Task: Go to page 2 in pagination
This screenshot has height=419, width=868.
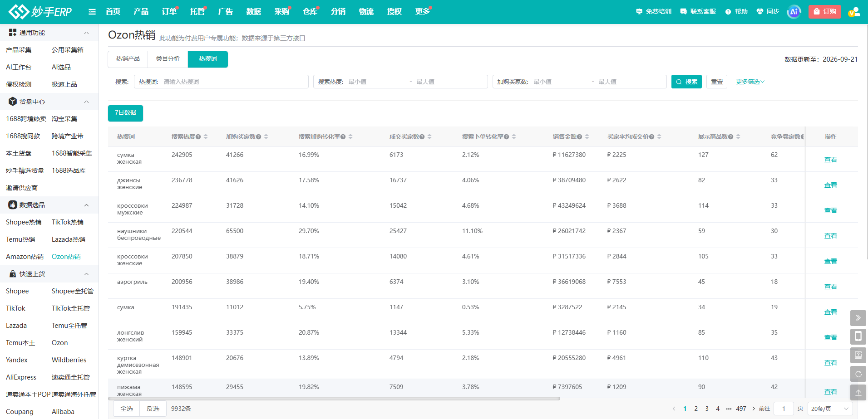Action: coord(696,409)
